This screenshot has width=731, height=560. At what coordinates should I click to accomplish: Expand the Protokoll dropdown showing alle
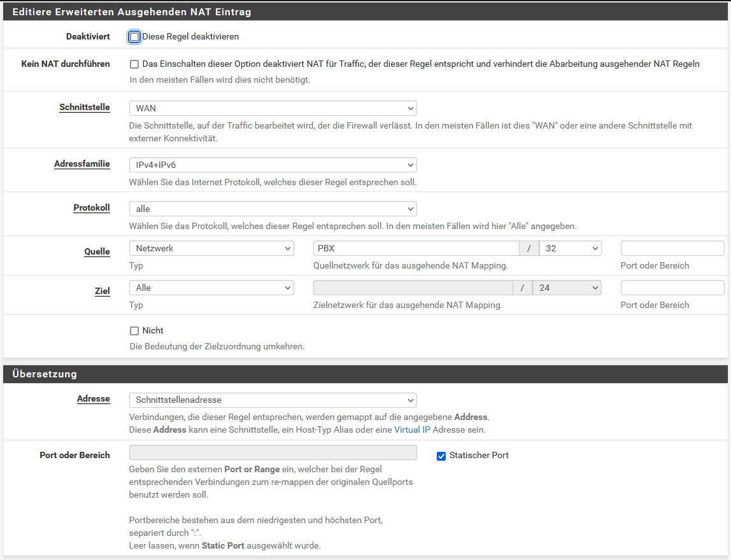point(273,209)
